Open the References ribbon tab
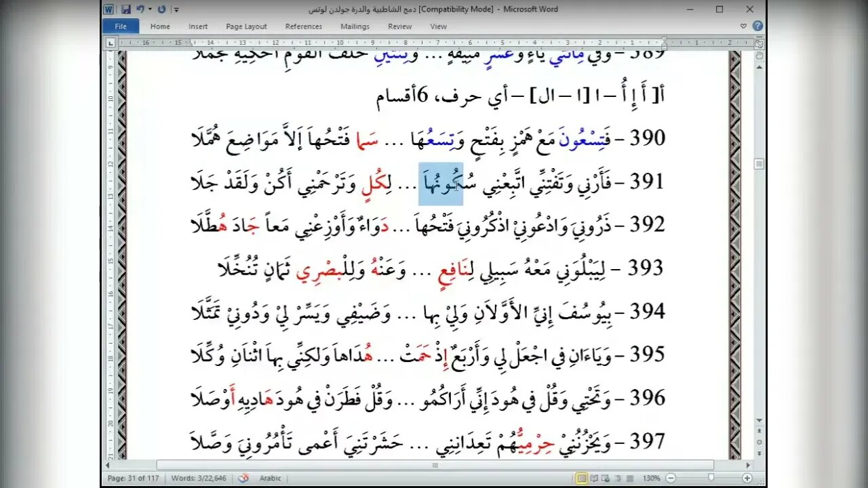The width and height of the screenshot is (868, 488). pos(303,26)
